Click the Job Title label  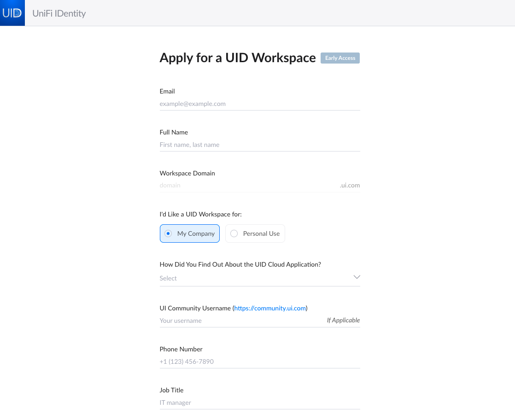pos(171,390)
